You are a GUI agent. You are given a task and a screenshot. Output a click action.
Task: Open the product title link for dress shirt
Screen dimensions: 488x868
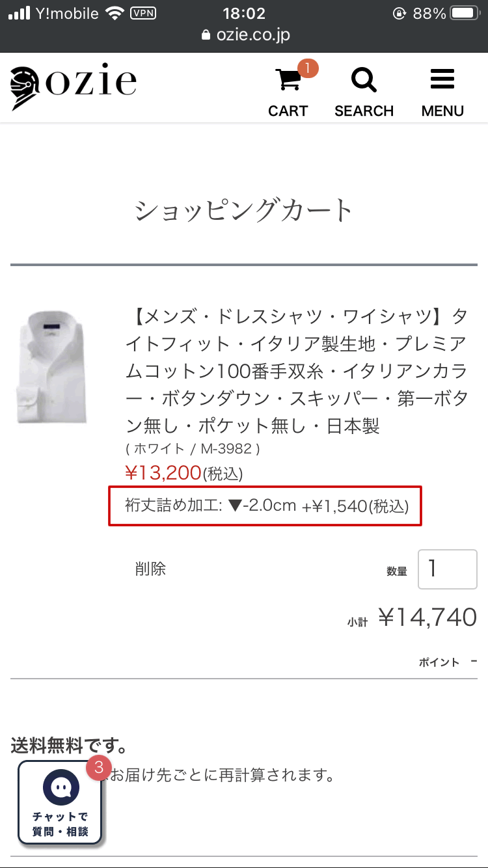tap(296, 372)
